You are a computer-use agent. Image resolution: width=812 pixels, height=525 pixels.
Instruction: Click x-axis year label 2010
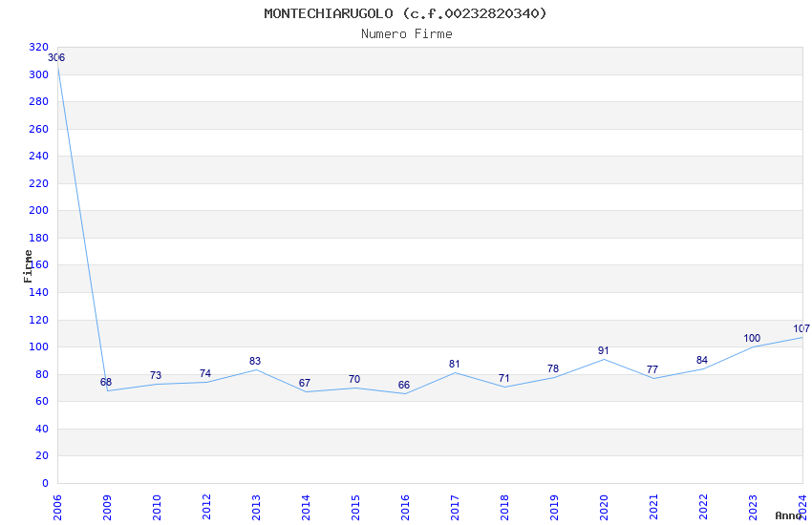157,508
